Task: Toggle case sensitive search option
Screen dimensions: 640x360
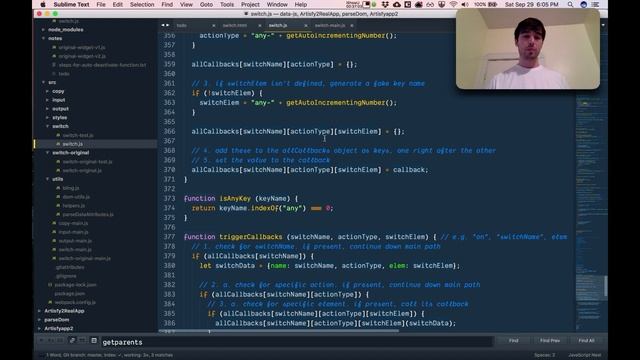Action: pos(51,340)
